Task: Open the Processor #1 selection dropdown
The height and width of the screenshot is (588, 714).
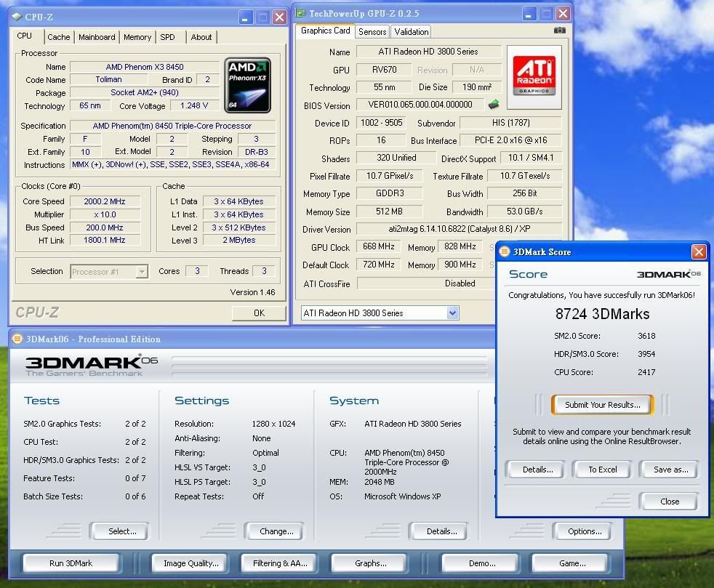Action: click(142, 272)
